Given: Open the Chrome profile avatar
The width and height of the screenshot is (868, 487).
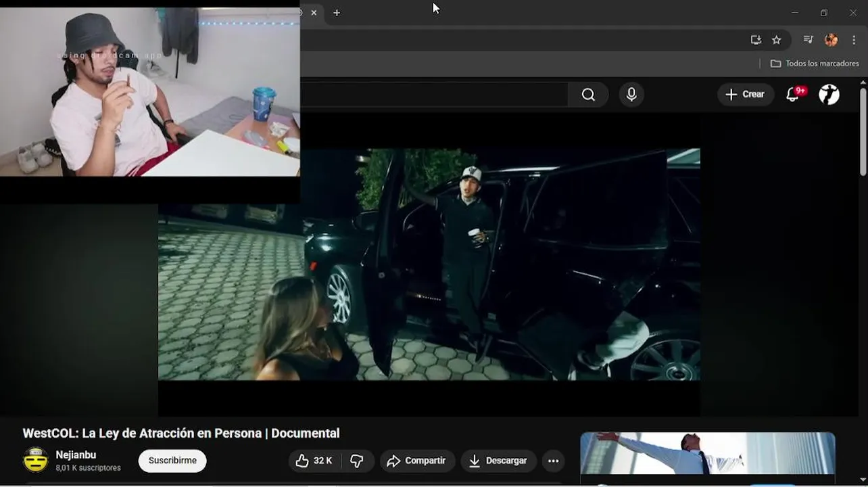Looking at the screenshot, I should pos(831,40).
